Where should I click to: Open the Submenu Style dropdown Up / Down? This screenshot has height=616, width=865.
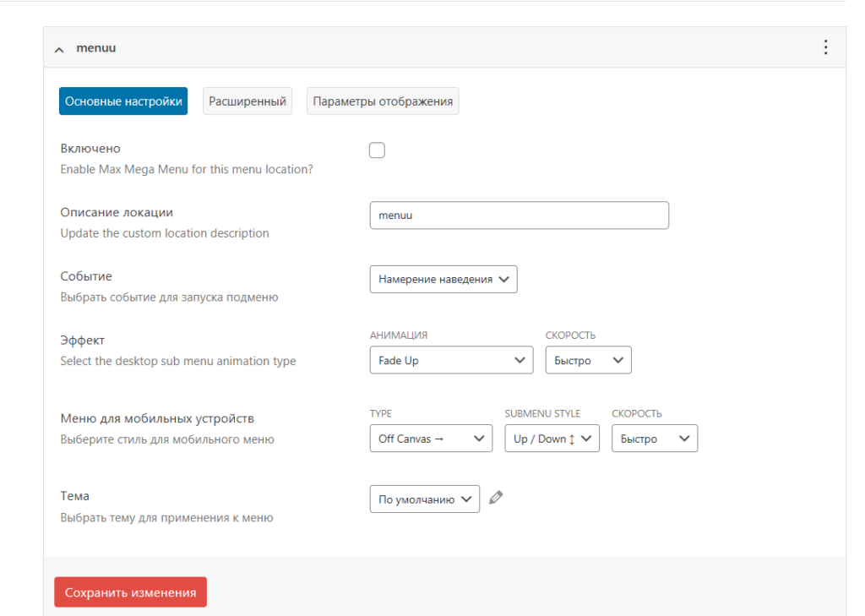click(552, 439)
